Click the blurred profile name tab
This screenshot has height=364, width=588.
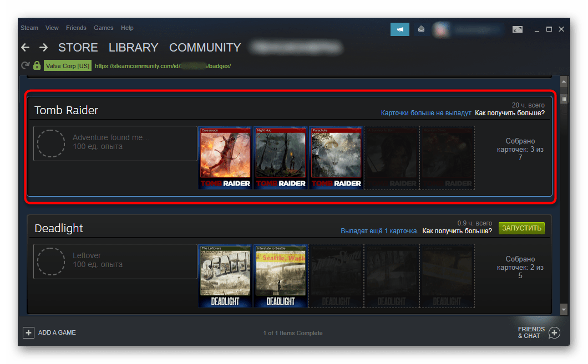tap(297, 48)
